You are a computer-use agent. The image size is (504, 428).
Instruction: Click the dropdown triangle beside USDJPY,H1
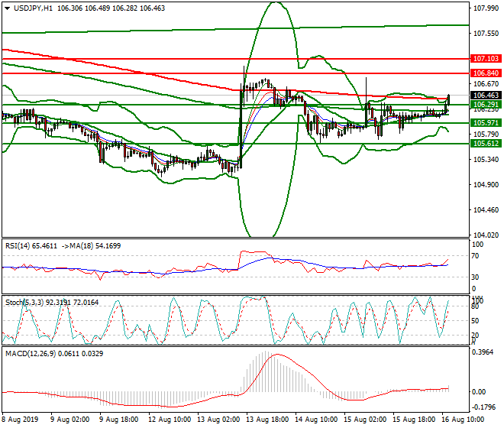coord(7,8)
